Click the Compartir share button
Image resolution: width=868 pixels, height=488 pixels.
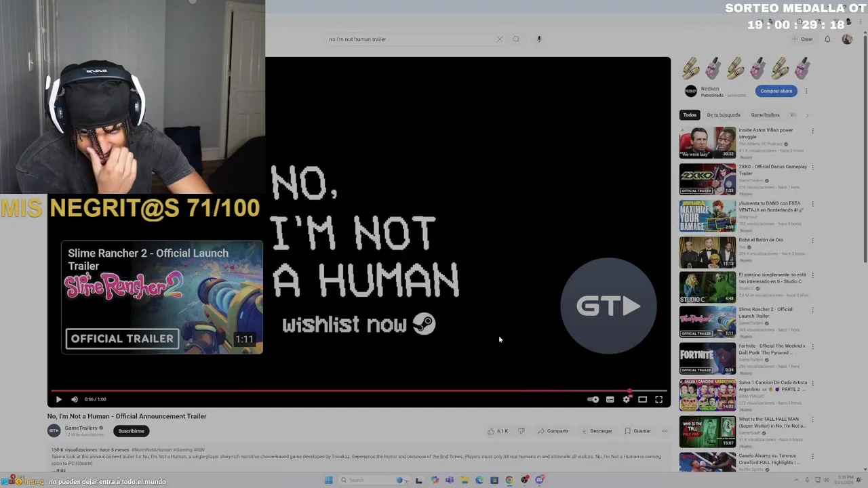click(x=553, y=431)
